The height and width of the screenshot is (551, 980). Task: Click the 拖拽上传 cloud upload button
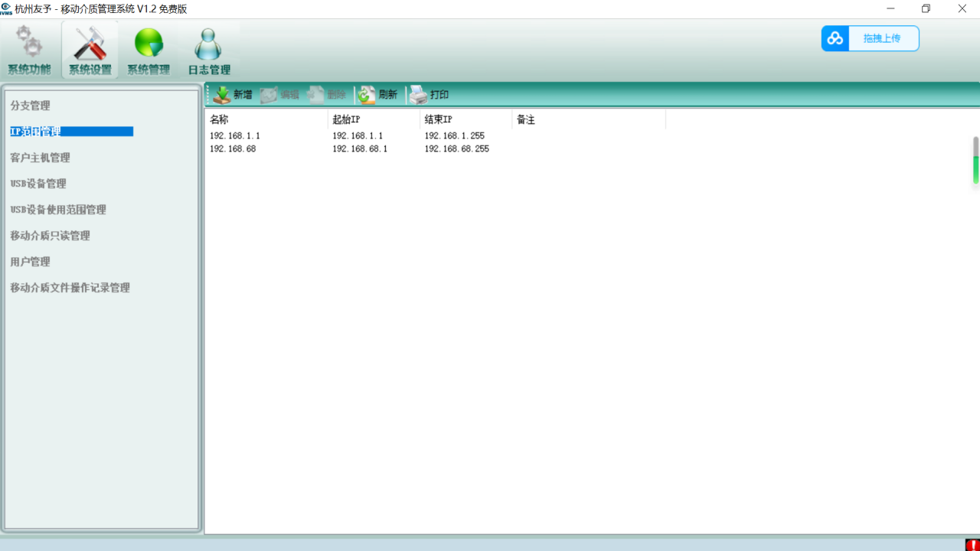point(870,38)
